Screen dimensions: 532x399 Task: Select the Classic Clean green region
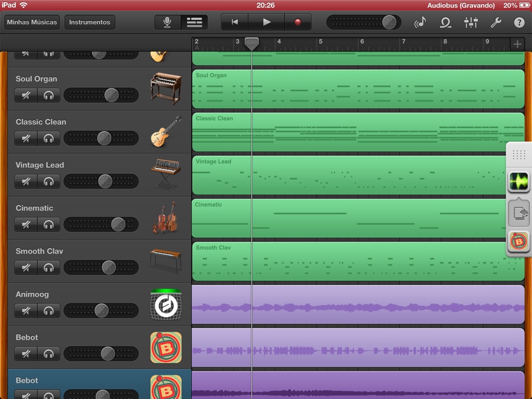[x=358, y=132]
